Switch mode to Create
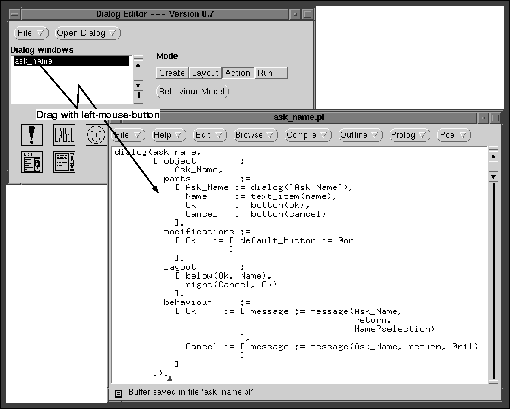This screenshot has height=409, width=510. pos(172,73)
